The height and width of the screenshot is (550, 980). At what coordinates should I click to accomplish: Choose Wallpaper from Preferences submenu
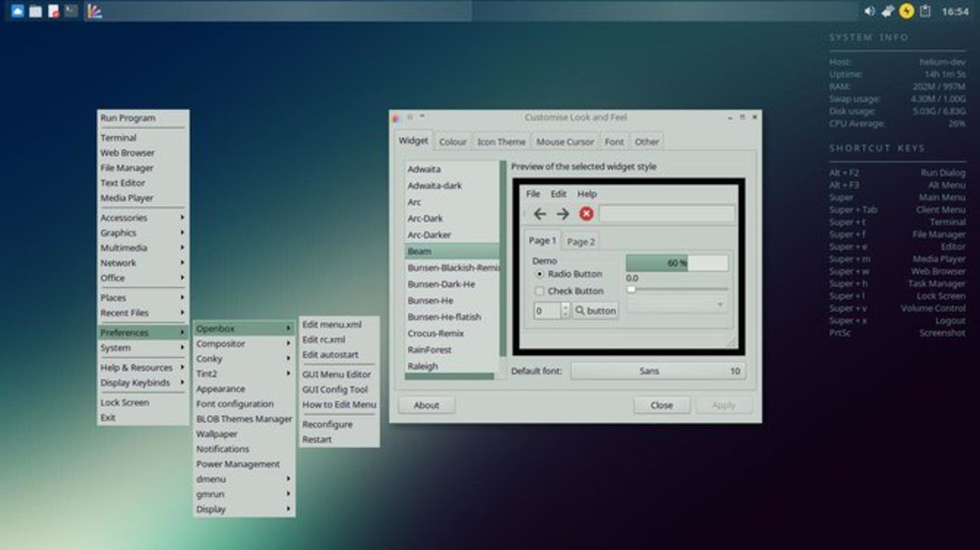click(x=243, y=434)
